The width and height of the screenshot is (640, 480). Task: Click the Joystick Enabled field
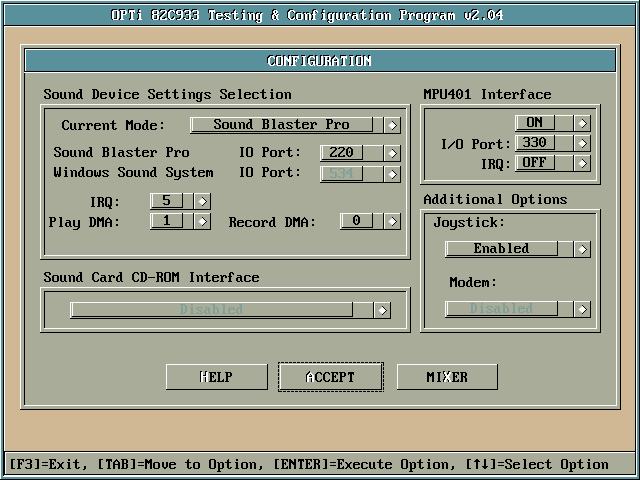pos(501,249)
